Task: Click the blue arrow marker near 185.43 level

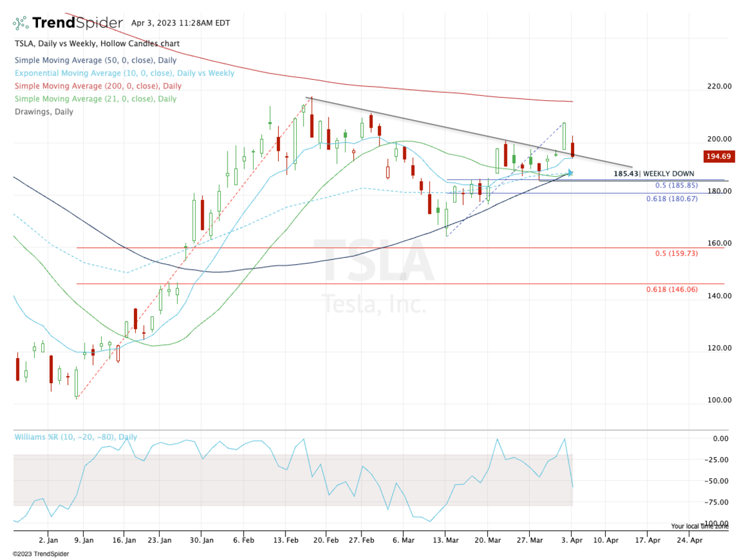Action: pyautogui.click(x=569, y=173)
